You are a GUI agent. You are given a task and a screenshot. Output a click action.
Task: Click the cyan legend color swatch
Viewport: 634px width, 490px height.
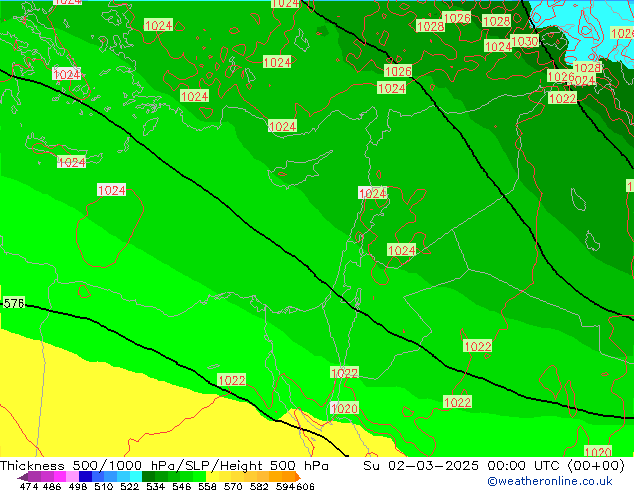tap(135, 476)
